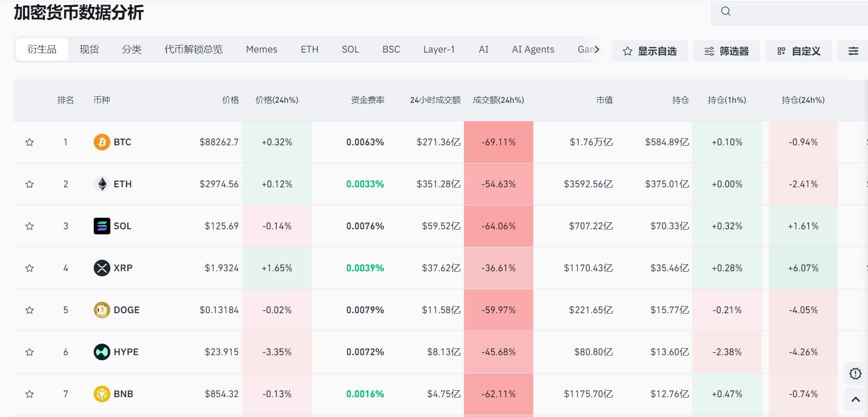Sort by 资金费率 column header

pyautogui.click(x=368, y=100)
